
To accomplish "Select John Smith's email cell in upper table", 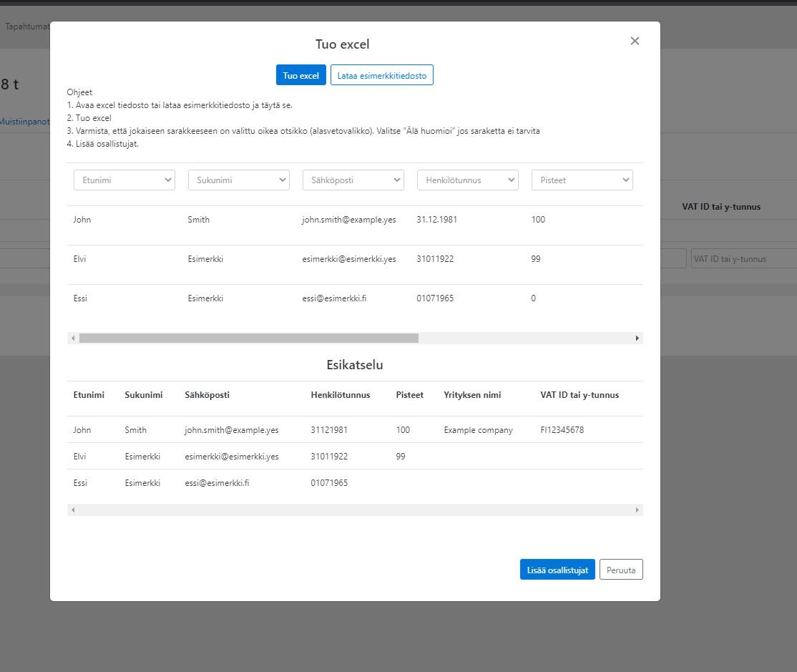I will pos(348,220).
